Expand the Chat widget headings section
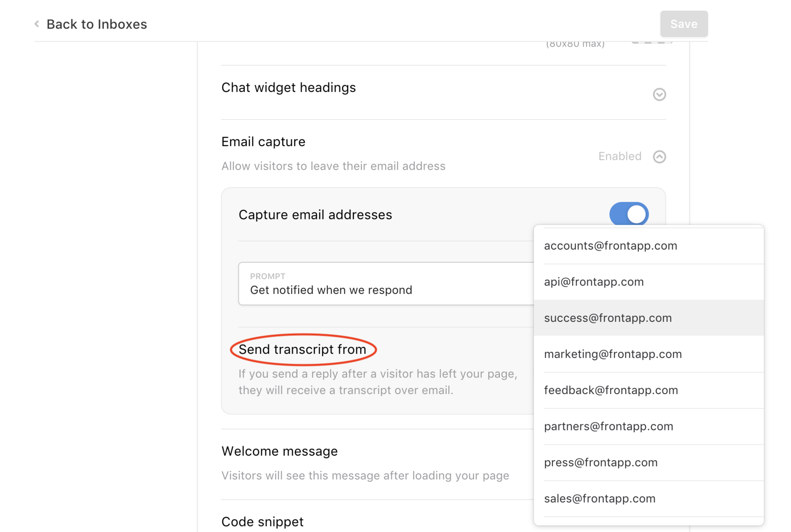Image resolution: width=791 pixels, height=532 pixels. 659,94
